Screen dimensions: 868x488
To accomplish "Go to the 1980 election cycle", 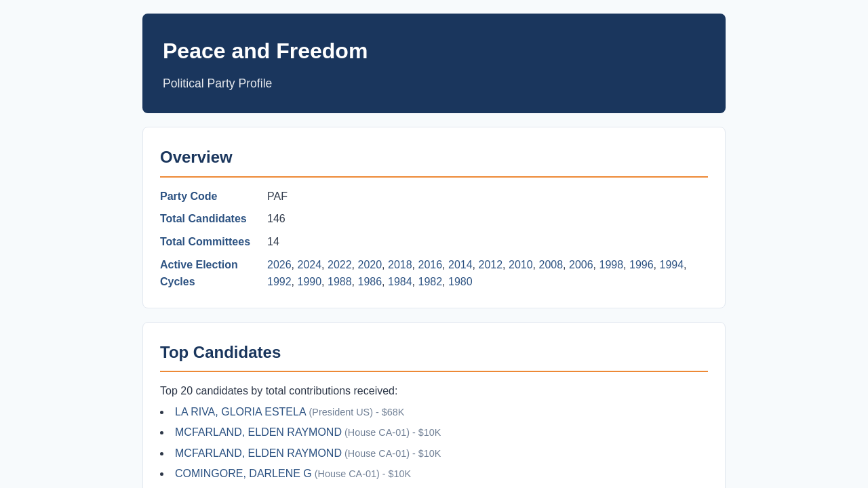I will pos(460,282).
